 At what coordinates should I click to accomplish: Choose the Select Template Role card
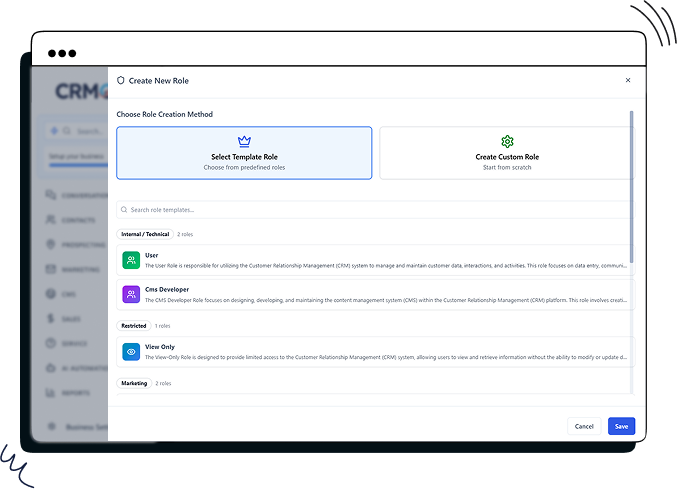[244, 153]
